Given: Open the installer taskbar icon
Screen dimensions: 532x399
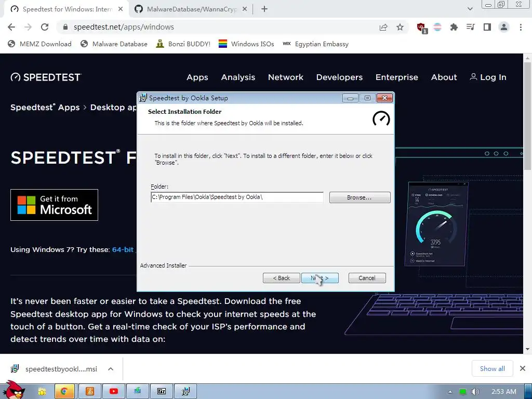Looking at the screenshot, I should click(x=185, y=392).
